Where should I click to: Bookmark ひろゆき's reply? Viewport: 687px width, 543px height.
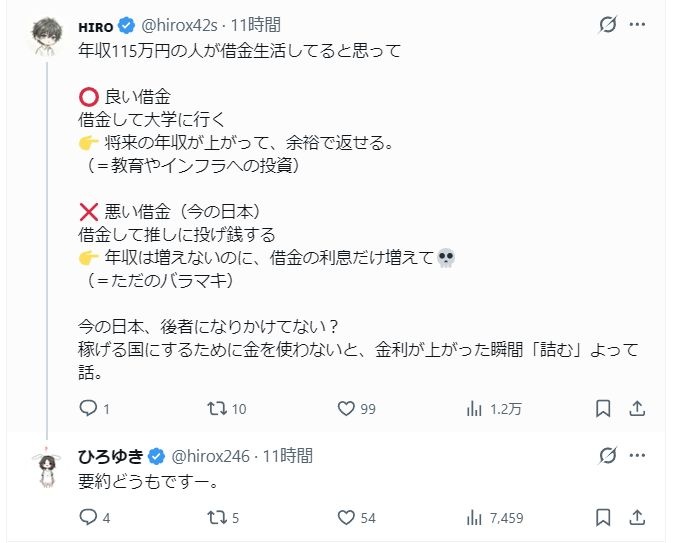point(603,517)
